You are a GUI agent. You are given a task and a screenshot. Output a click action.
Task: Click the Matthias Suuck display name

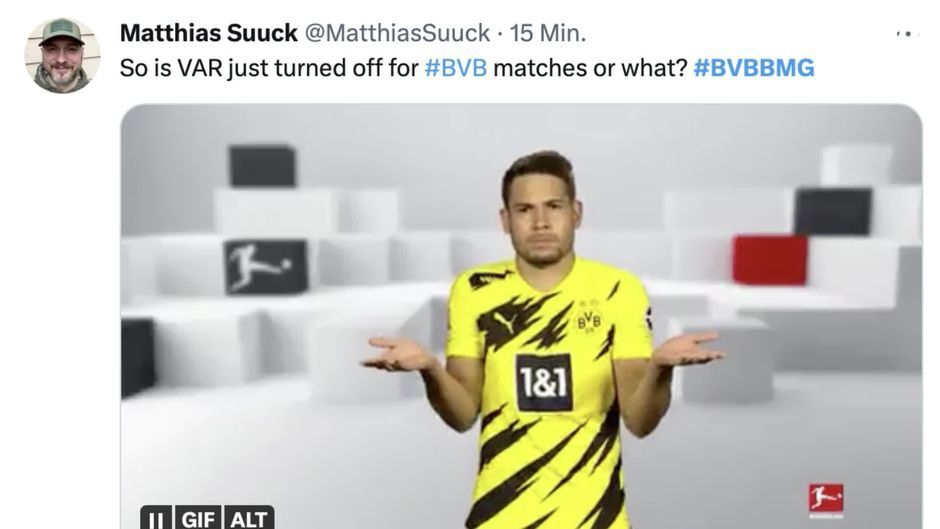tap(209, 33)
